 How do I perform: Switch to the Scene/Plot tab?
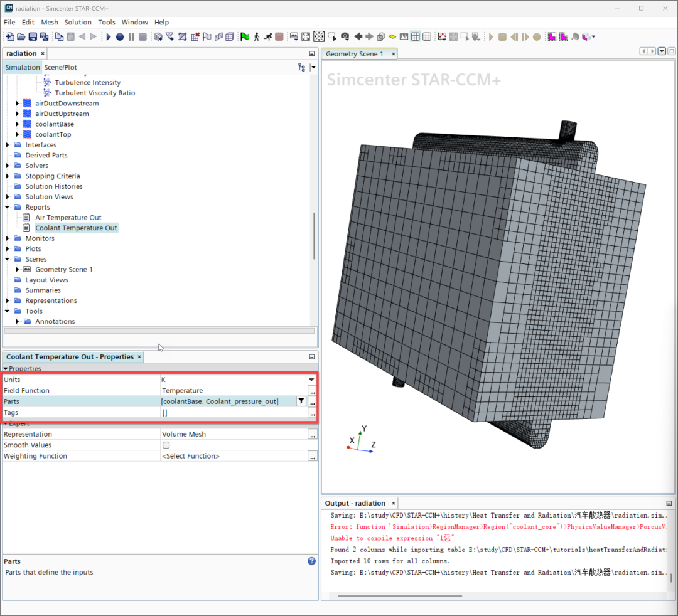point(60,67)
